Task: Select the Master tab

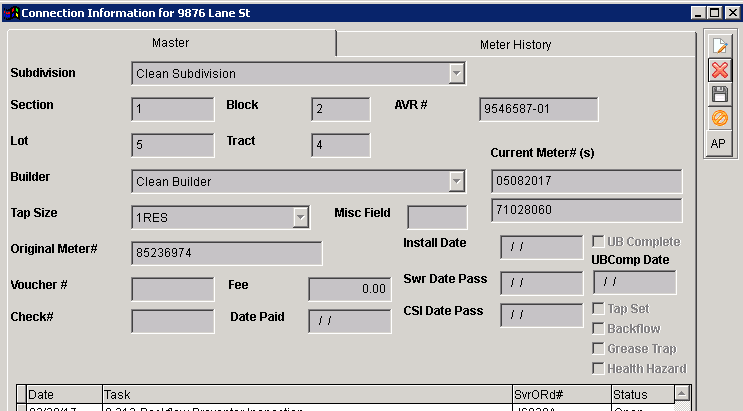Action: click(170, 43)
